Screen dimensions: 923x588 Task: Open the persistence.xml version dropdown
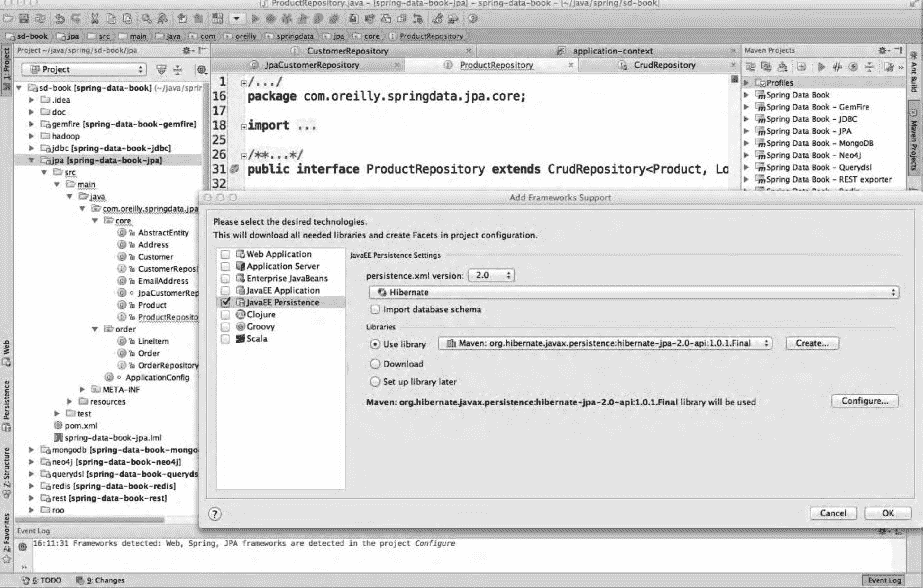tap(494, 275)
